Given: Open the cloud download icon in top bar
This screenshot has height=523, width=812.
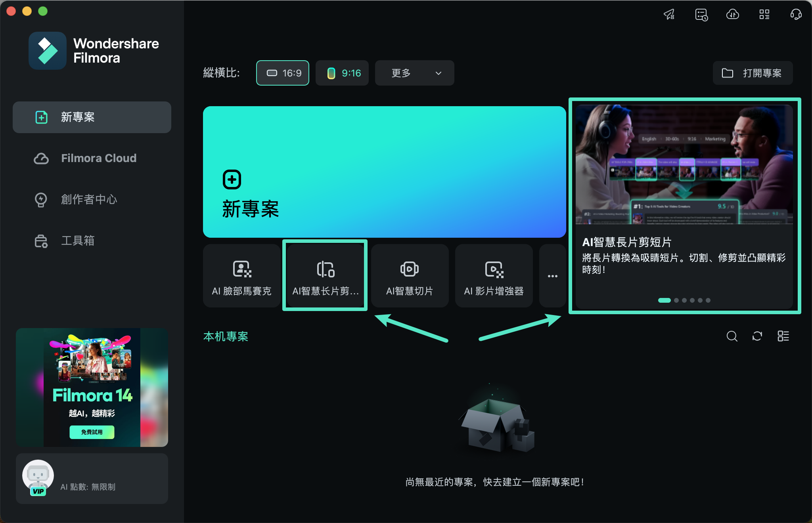Looking at the screenshot, I should [733, 15].
